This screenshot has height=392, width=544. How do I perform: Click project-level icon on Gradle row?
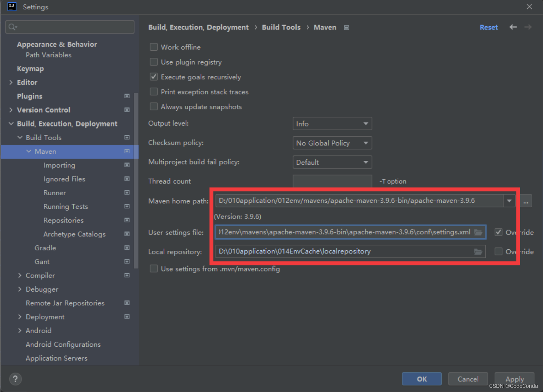(127, 248)
